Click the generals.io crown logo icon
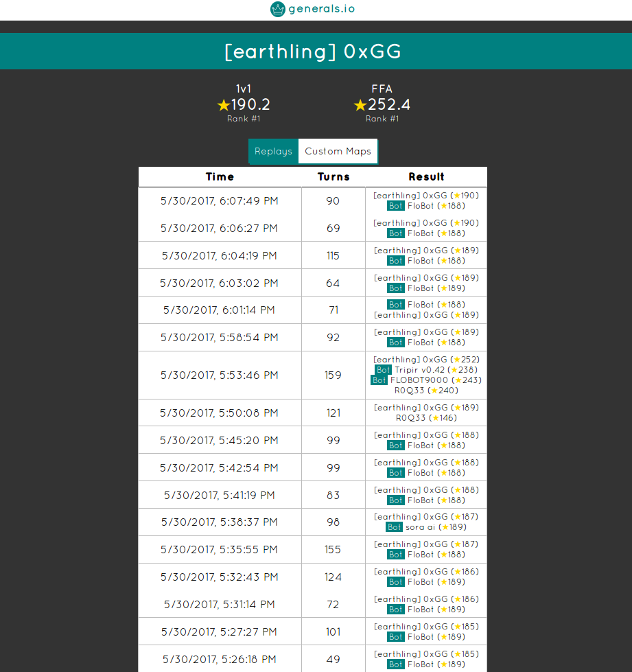632x672 pixels. click(x=277, y=9)
